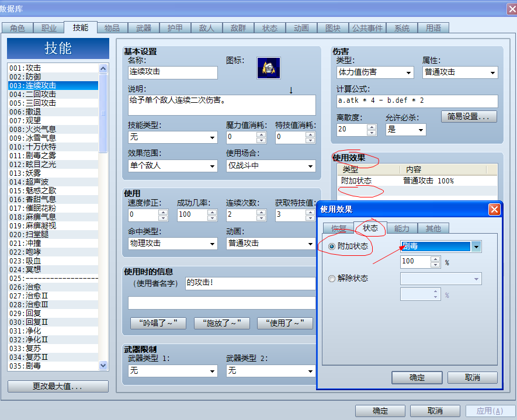Image resolution: width=517 pixels, height=420 pixels.
Task: Click the “吟唱了～” message button
Action: coord(158,323)
